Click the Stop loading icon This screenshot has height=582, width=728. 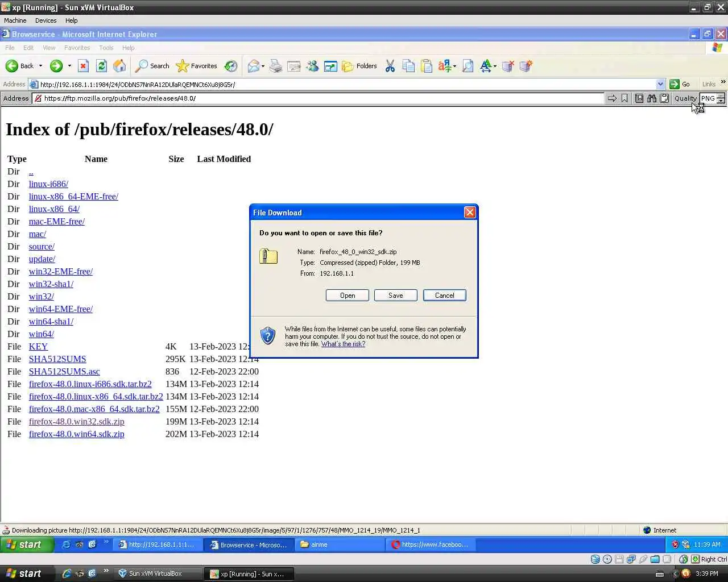[83, 66]
